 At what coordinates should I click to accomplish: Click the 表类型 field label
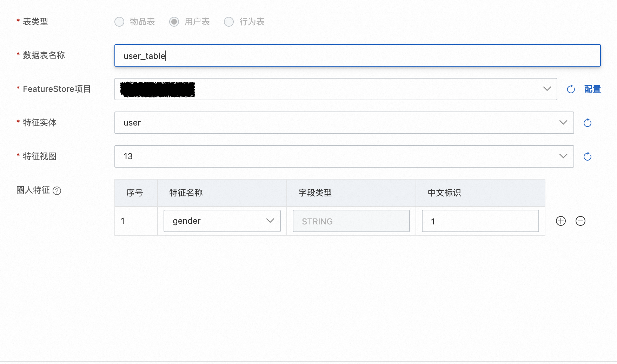coord(35,22)
